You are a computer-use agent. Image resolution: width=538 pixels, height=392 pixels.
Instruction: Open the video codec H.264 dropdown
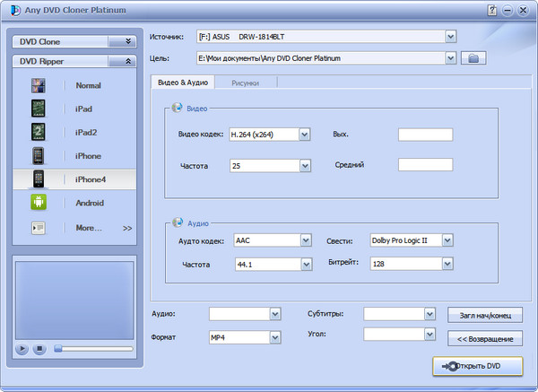(304, 135)
